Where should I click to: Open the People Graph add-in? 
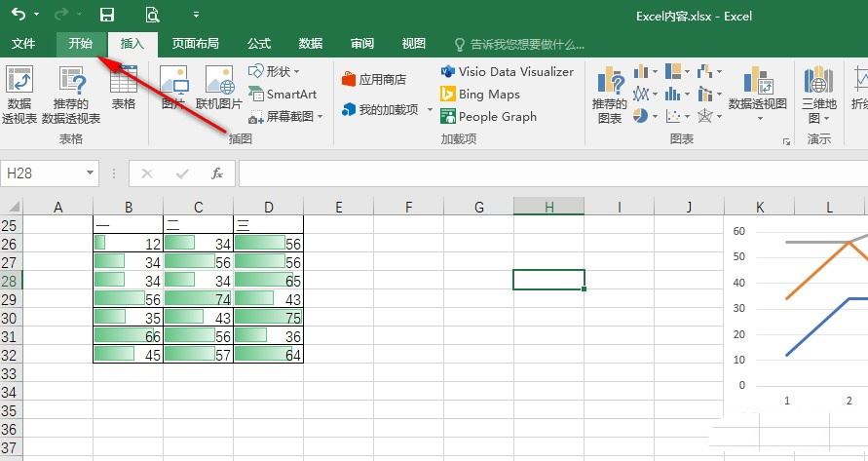pos(488,116)
